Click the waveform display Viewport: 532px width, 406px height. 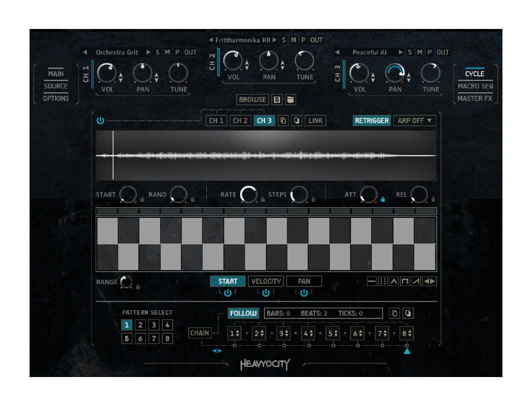[266, 155]
